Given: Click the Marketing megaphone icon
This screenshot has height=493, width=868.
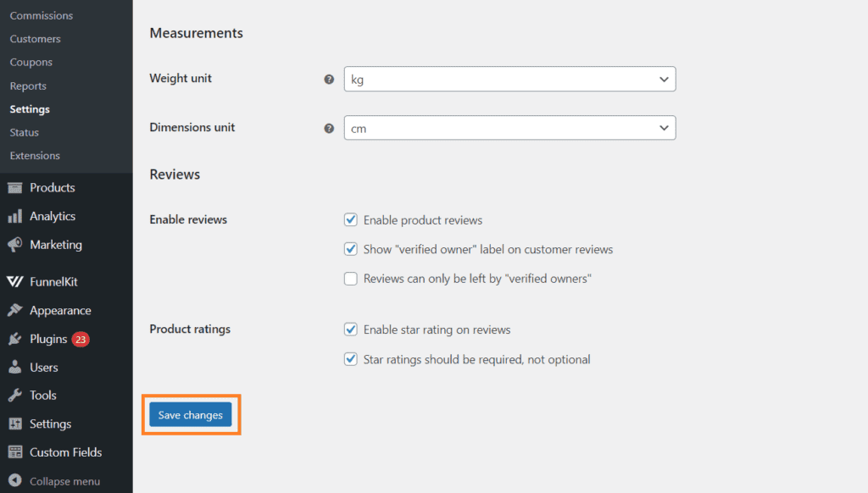Looking at the screenshot, I should click(x=15, y=245).
